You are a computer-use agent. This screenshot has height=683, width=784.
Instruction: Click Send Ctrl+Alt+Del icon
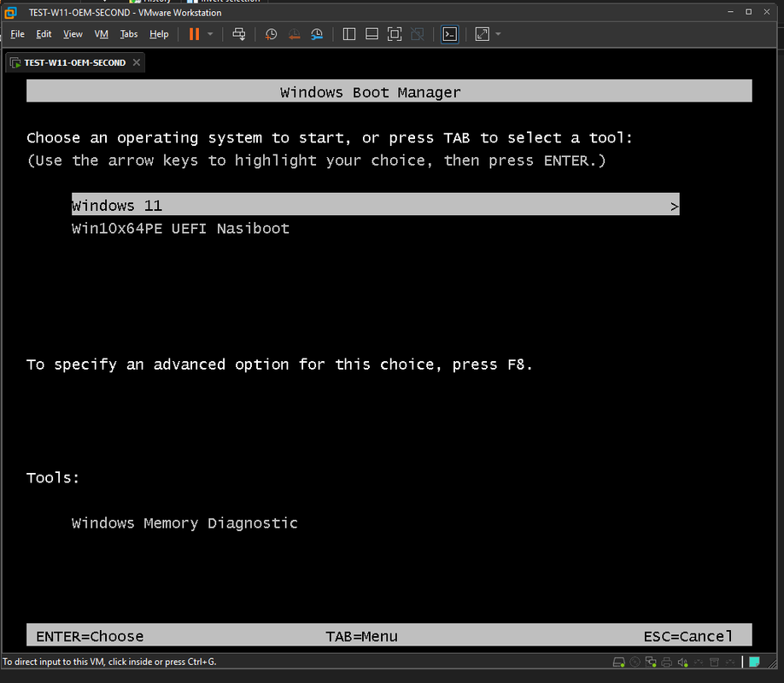pos(239,34)
